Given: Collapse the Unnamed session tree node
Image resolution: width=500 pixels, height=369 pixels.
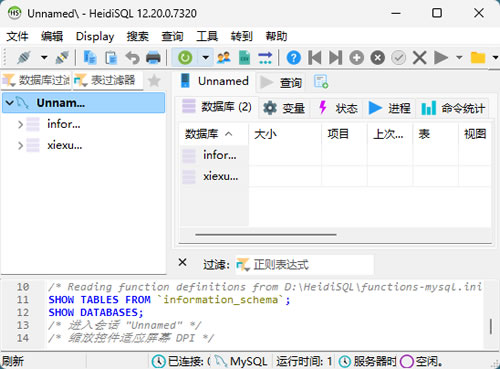Looking at the screenshot, I should pos(10,103).
